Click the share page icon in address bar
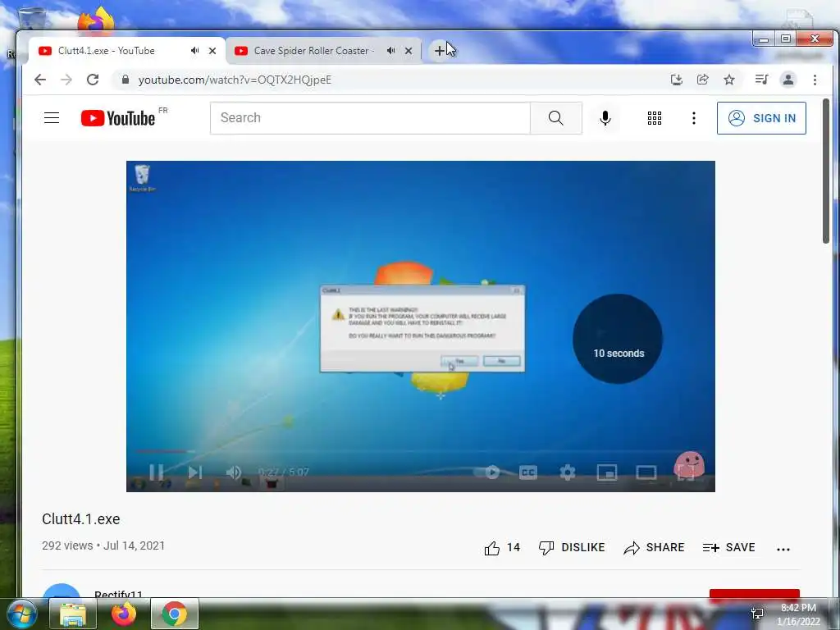This screenshot has width=840, height=630. click(x=702, y=80)
